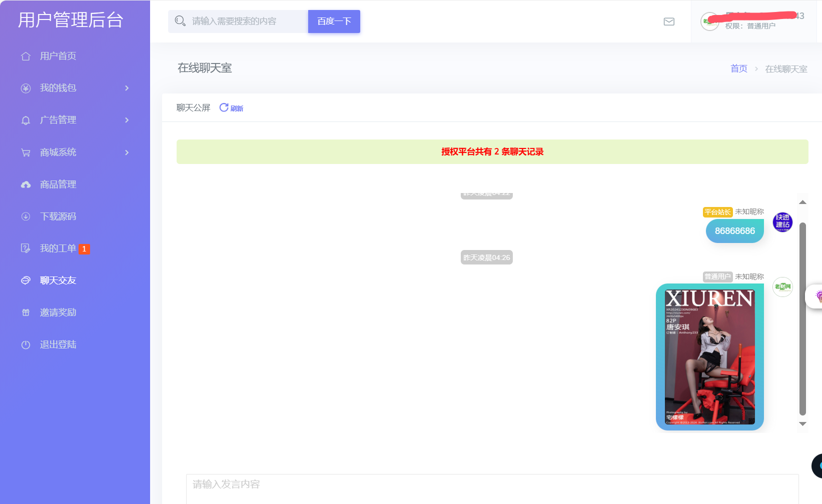Click the mail envelope icon in header
The image size is (822, 504).
click(669, 21)
